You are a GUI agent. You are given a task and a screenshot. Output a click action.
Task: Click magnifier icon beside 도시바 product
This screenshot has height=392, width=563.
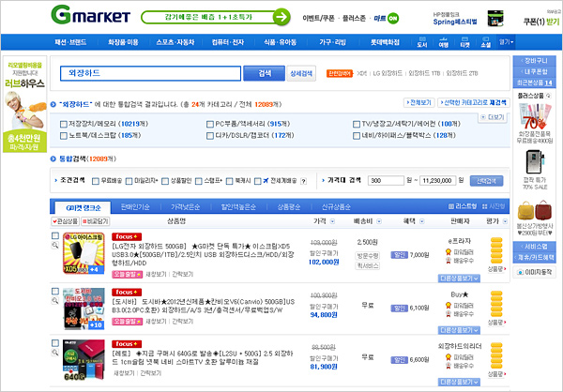pos(55,300)
